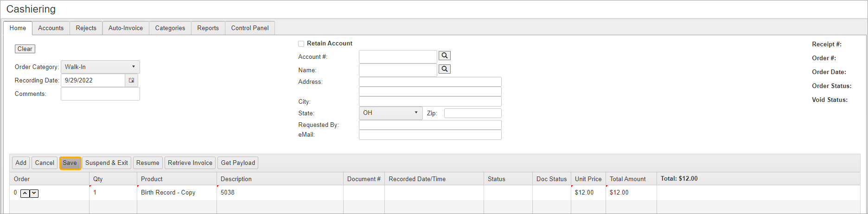Click the Suspend & Exit button

[107, 163]
